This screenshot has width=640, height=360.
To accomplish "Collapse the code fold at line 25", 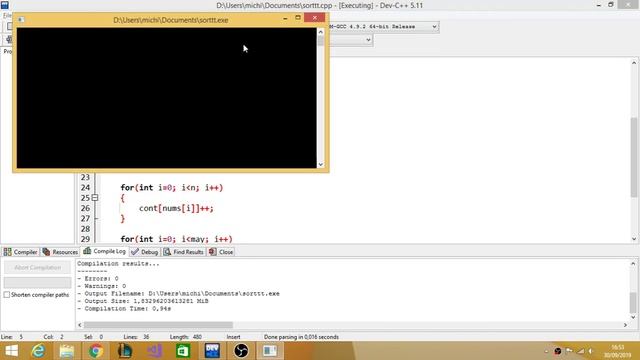I will pos(95,198).
